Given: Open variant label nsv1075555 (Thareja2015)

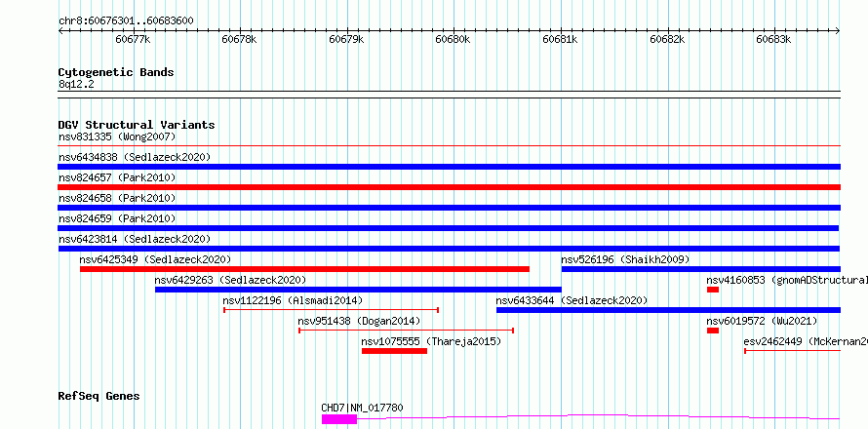Looking at the screenshot, I should click(431, 341).
